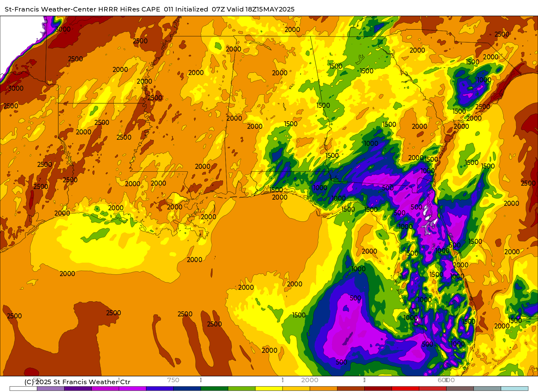Image resolution: width=538 pixels, height=392 pixels.
Task: Click the bright red legend swatch
Action: [405, 389]
